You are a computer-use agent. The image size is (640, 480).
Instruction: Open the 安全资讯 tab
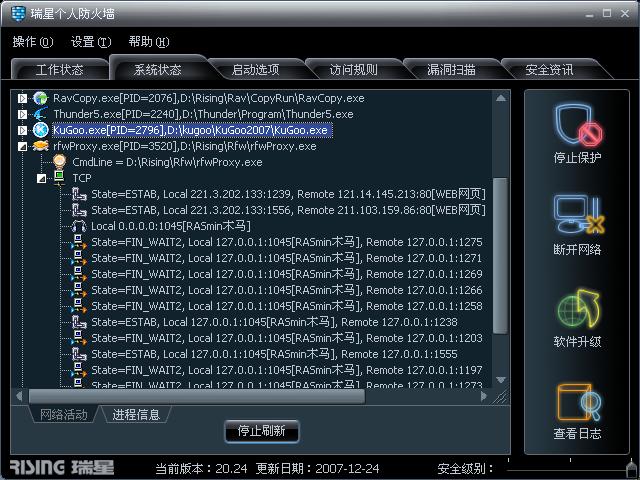click(549, 70)
